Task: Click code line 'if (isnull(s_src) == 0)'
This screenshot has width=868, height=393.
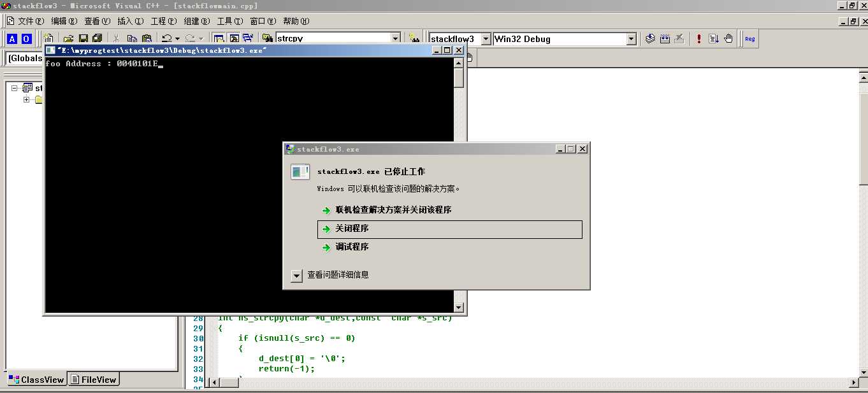Action: tap(296, 338)
